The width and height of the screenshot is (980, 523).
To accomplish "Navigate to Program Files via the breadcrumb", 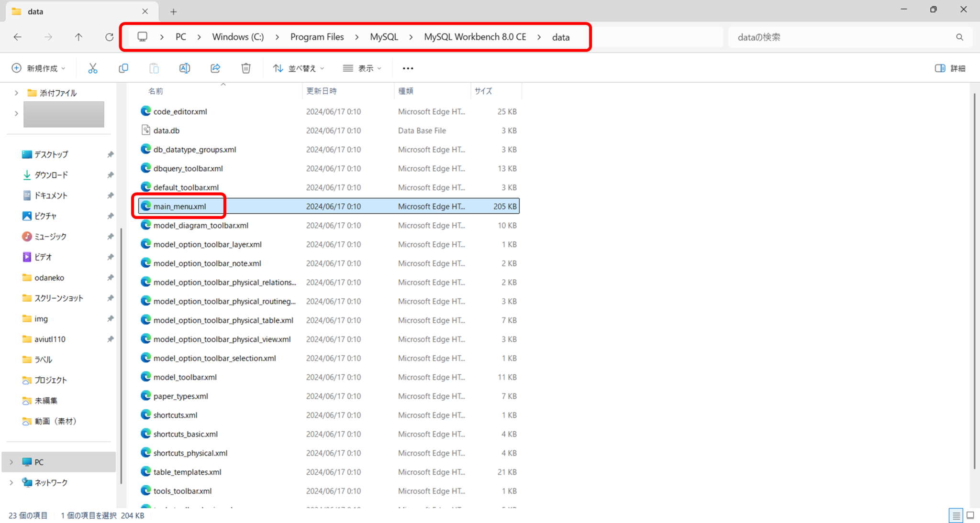I will 317,37.
